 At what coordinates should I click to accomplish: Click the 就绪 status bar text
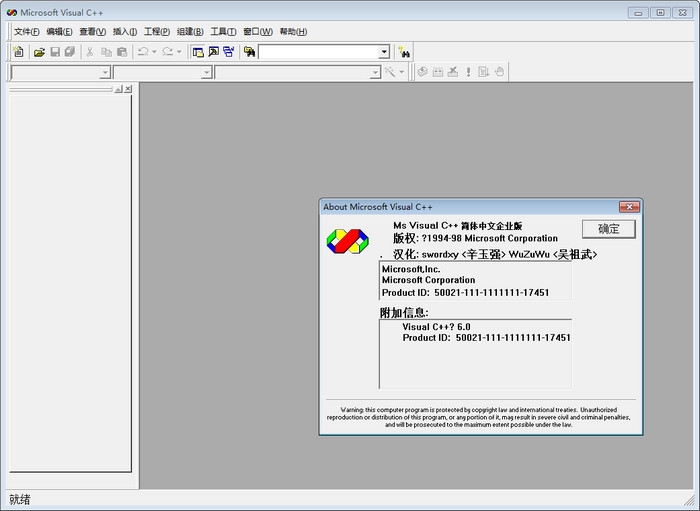(x=20, y=499)
